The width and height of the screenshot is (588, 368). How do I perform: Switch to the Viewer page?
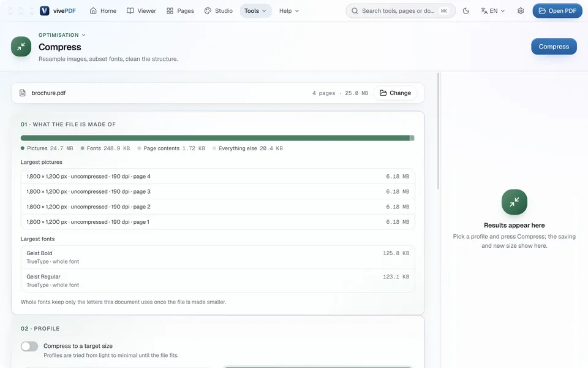tap(141, 11)
